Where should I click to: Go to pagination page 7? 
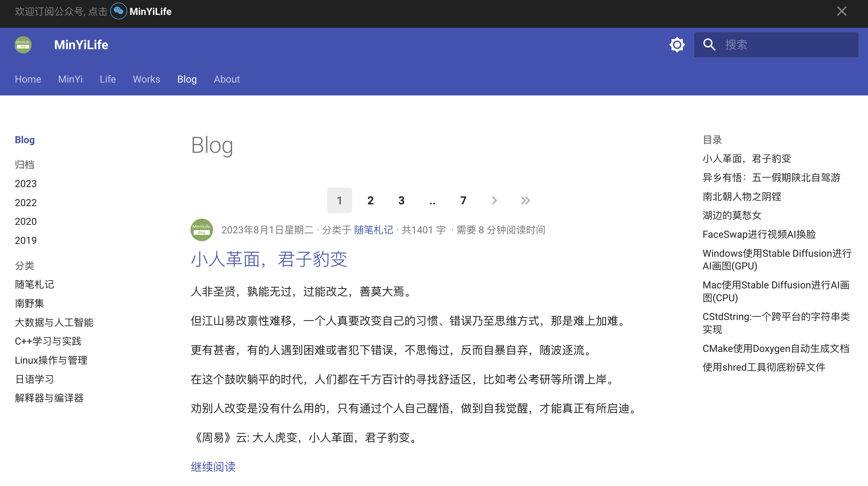463,200
